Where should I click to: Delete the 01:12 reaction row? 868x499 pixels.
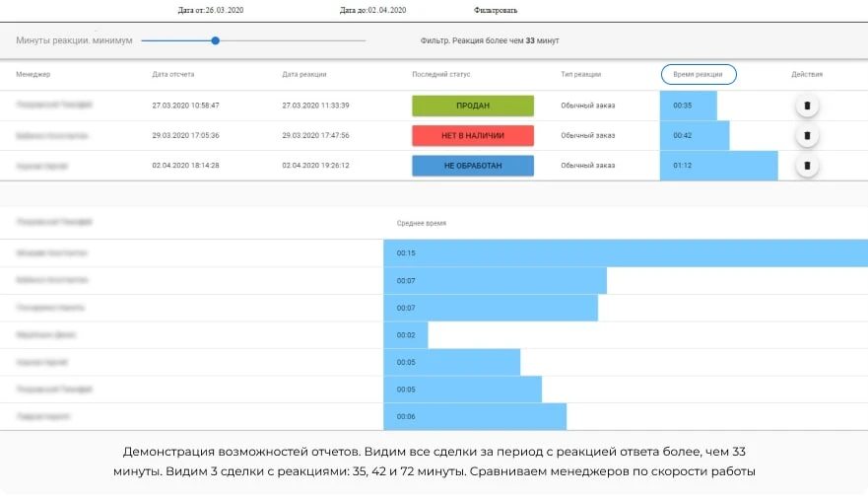pos(807,165)
